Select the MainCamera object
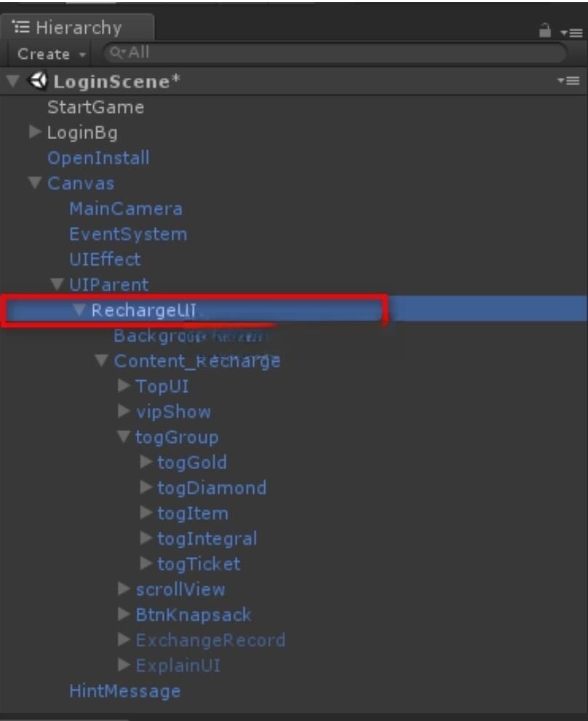Viewport: 588px width, 721px height. [x=125, y=209]
